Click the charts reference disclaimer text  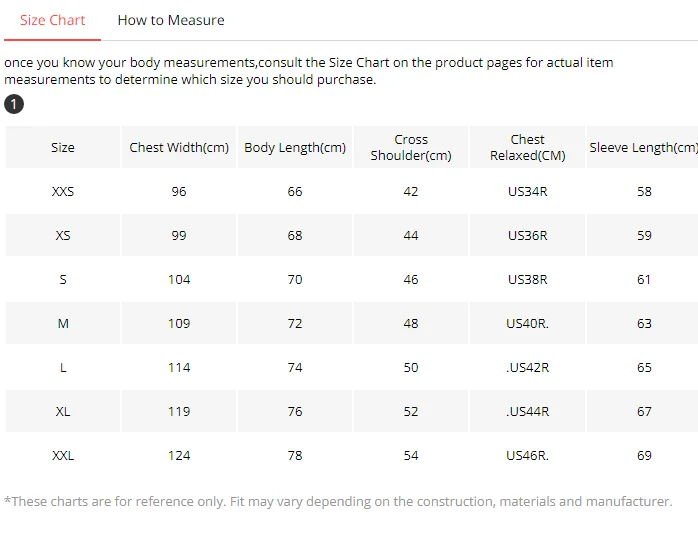coord(338,501)
